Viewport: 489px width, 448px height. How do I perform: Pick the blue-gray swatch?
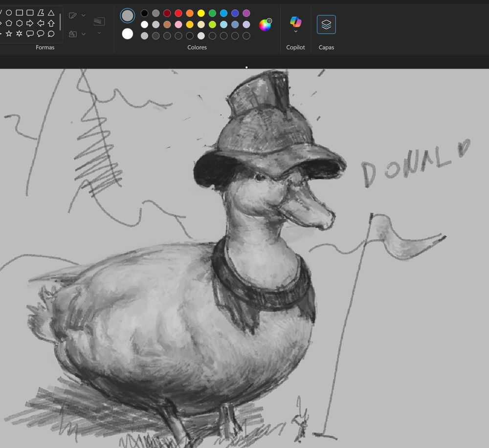click(x=235, y=24)
